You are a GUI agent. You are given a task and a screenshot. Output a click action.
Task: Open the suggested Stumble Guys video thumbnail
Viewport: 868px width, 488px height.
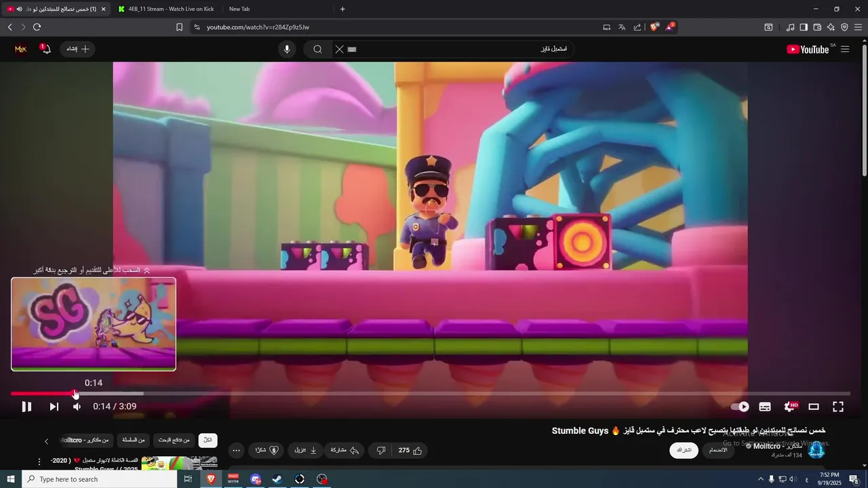179,464
